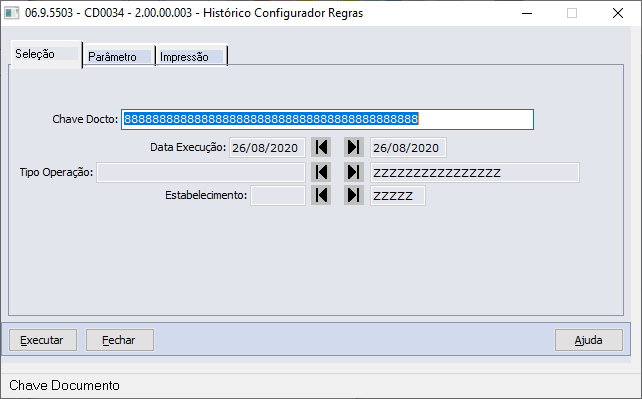Set Data Execução start to first value
642x399 pixels.
click(321, 147)
